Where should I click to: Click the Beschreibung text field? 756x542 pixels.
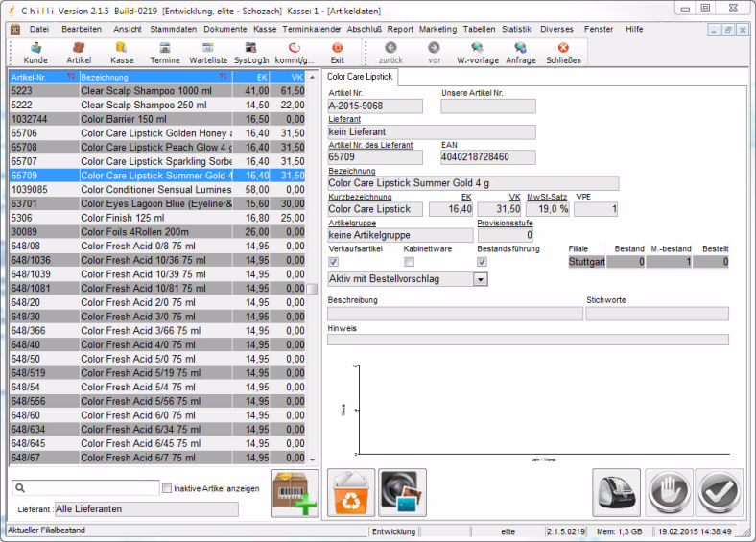pyautogui.click(x=455, y=314)
